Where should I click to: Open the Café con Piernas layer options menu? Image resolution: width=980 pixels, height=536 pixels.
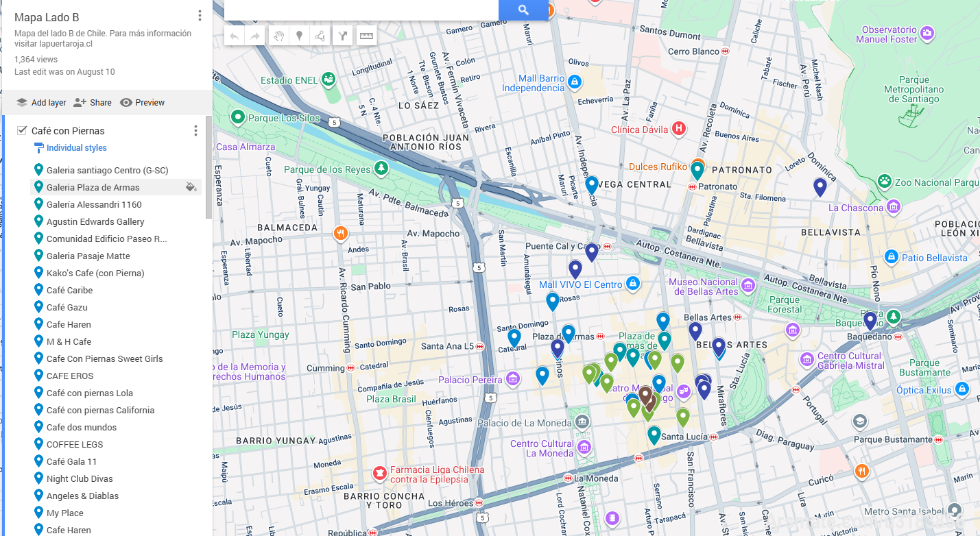(195, 130)
